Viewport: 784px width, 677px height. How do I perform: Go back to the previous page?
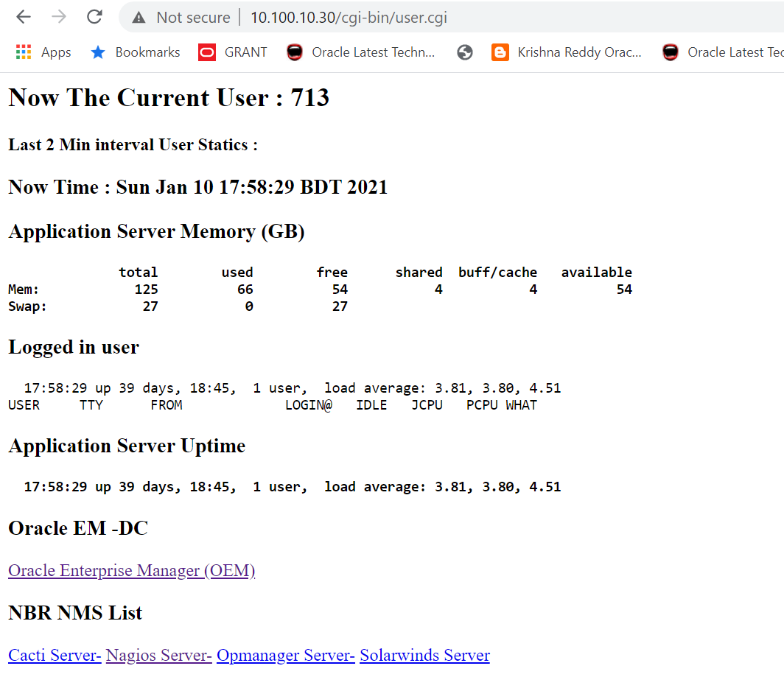point(24,17)
